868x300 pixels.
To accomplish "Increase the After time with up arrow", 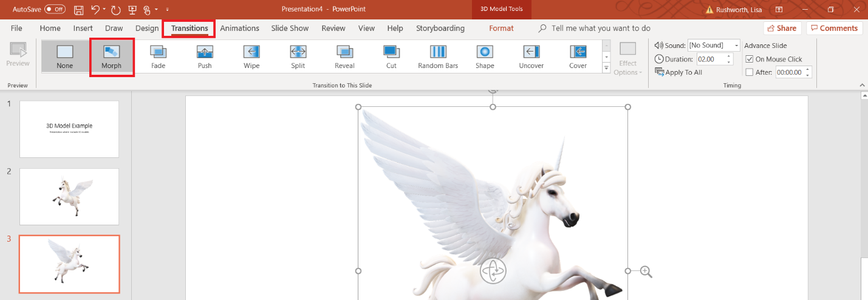I will point(808,70).
